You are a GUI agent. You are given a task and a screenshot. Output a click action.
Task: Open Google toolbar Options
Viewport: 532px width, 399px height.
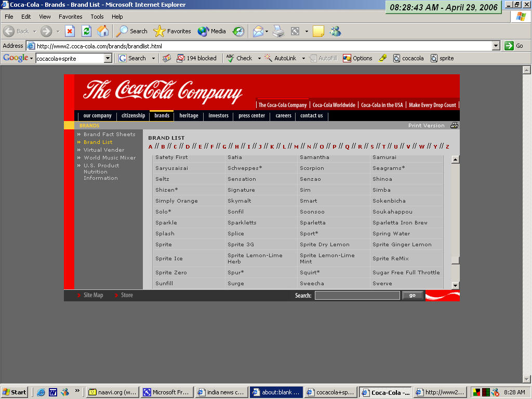(357, 58)
